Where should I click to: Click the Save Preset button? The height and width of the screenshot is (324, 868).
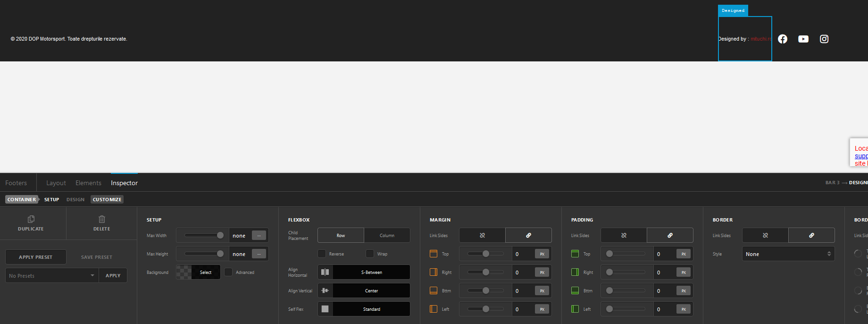97,257
